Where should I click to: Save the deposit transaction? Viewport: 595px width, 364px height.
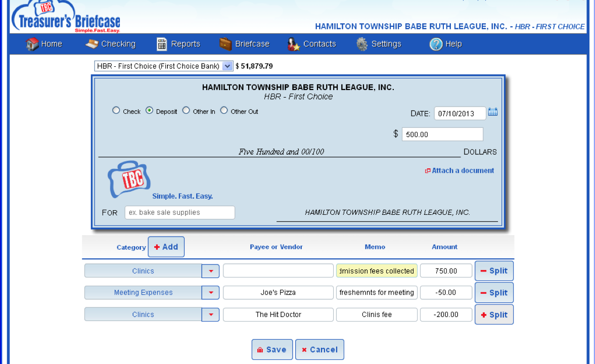click(272, 349)
